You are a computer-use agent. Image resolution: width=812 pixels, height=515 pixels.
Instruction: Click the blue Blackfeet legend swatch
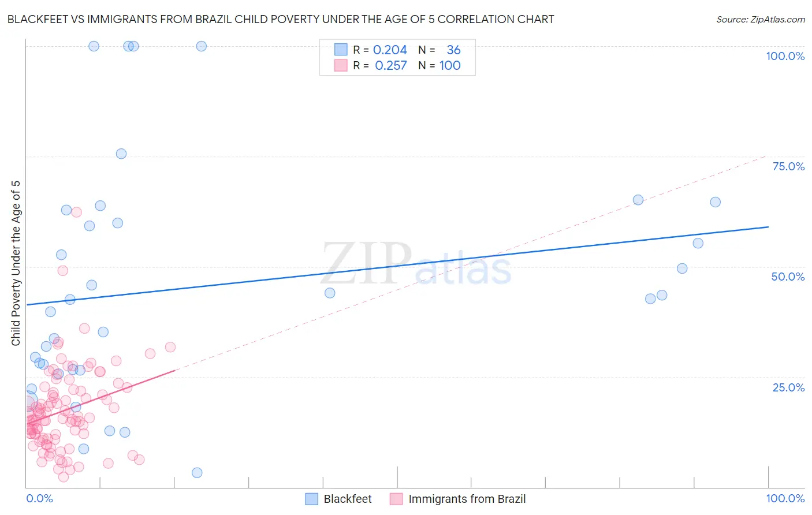[x=311, y=499]
